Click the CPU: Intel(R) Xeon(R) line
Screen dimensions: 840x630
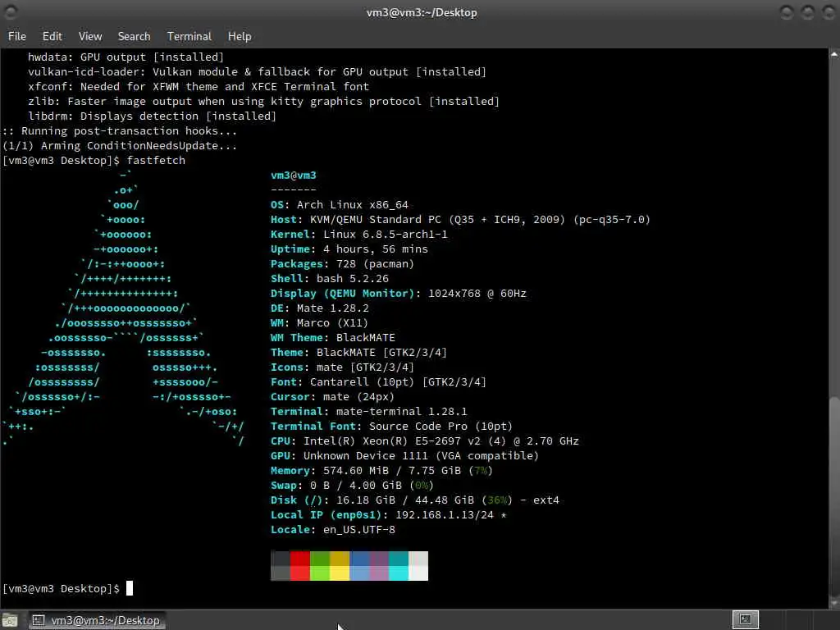click(x=425, y=441)
